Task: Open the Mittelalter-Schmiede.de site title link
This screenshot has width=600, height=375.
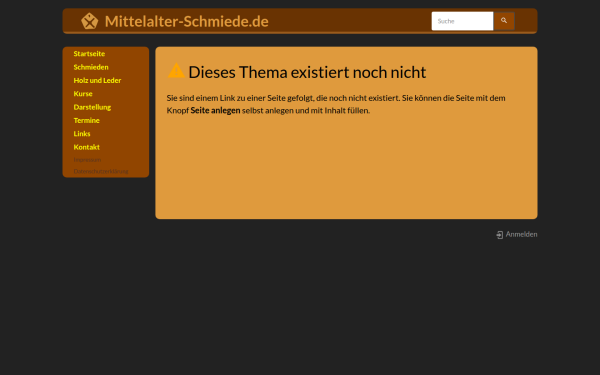Action: (x=186, y=21)
